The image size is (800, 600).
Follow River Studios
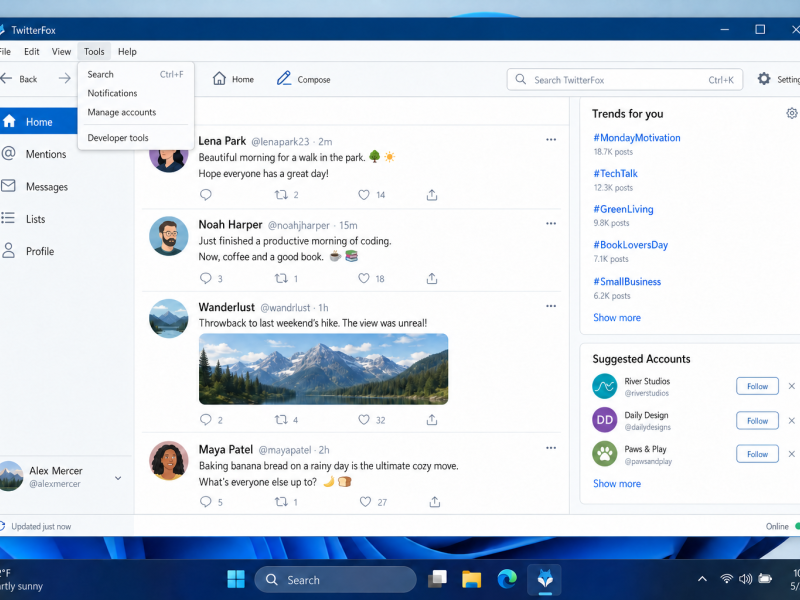coord(757,386)
